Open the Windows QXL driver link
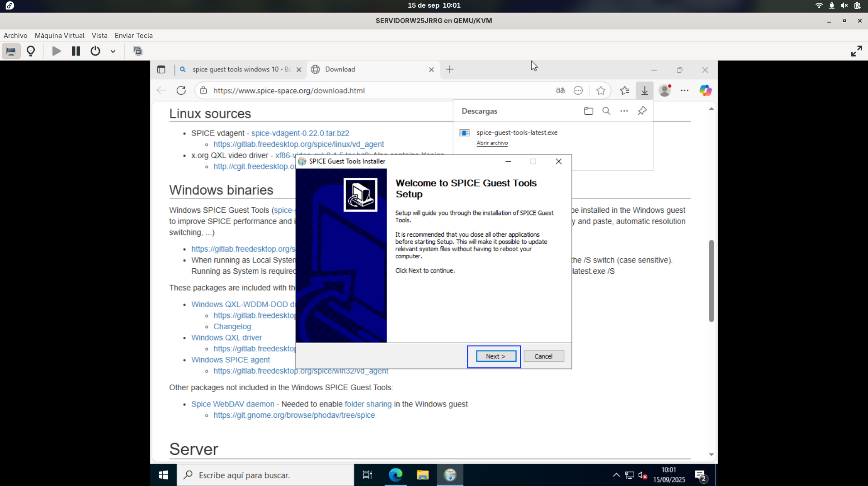This screenshot has height=486, width=868. point(226,338)
